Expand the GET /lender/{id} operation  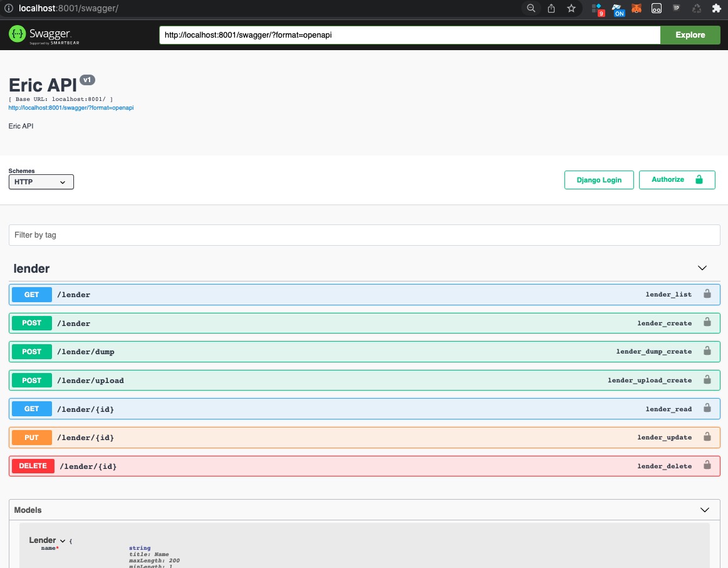365,409
